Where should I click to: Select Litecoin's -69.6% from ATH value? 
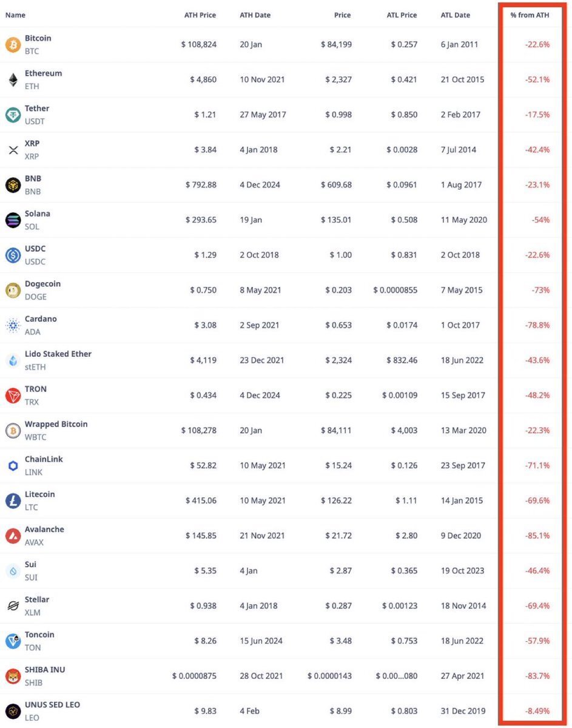coord(537,500)
